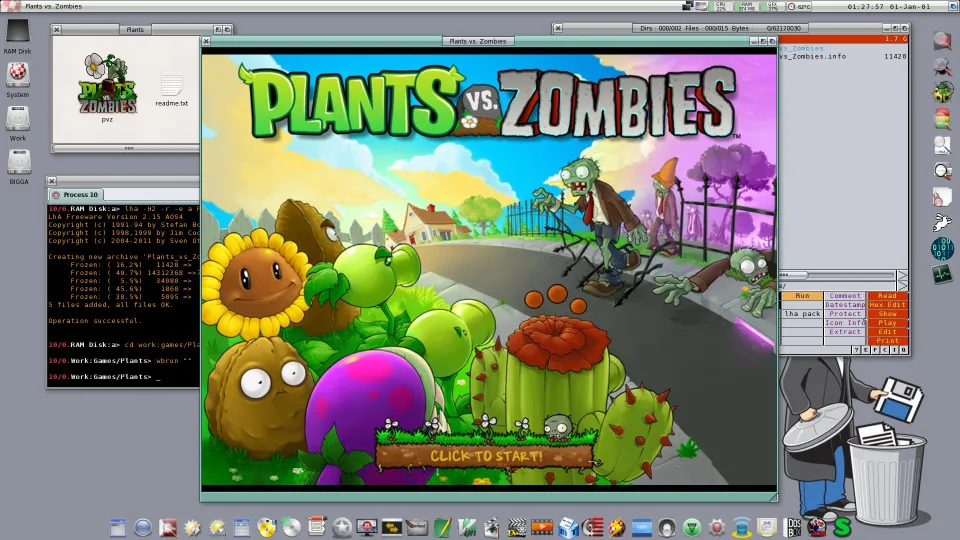
Task: Open the pink document icon in right dock
Action: click(x=943, y=197)
